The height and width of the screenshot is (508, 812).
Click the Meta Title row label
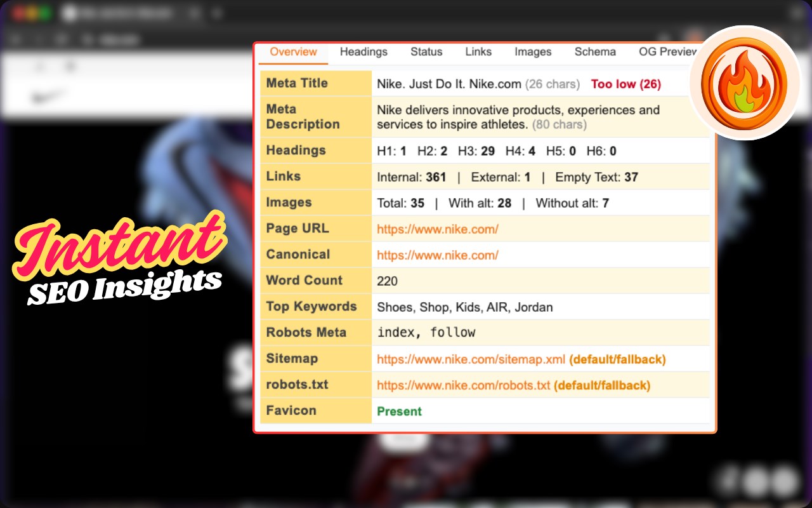coord(297,83)
